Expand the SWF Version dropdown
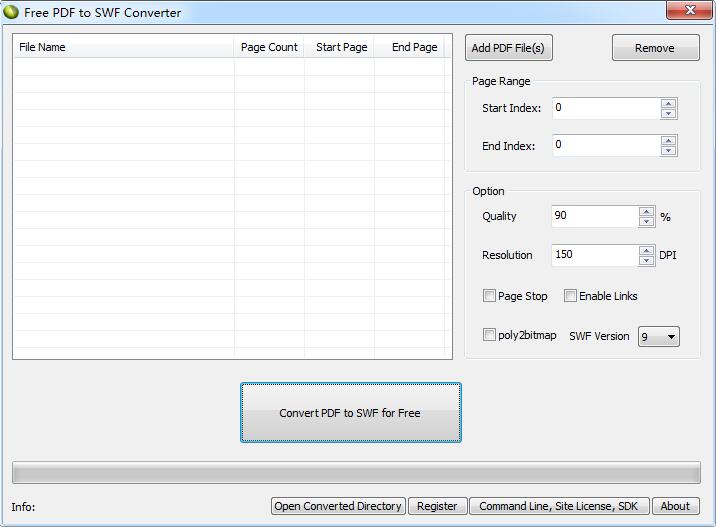Viewport: 716px width, 527px height. [x=659, y=337]
